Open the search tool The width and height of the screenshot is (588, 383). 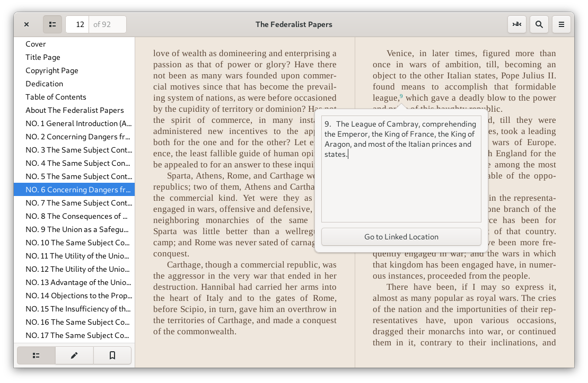(x=539, y=24)
